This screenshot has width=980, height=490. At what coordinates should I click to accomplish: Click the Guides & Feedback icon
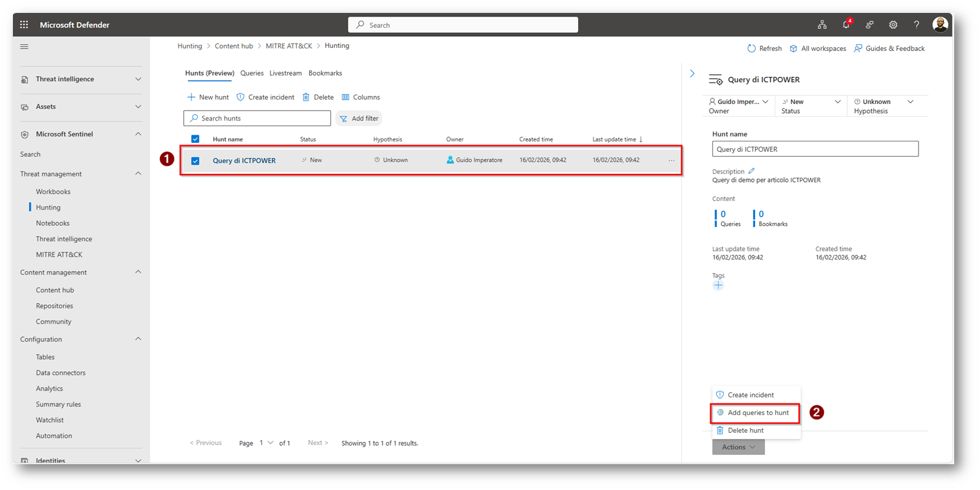coord(858,49)
